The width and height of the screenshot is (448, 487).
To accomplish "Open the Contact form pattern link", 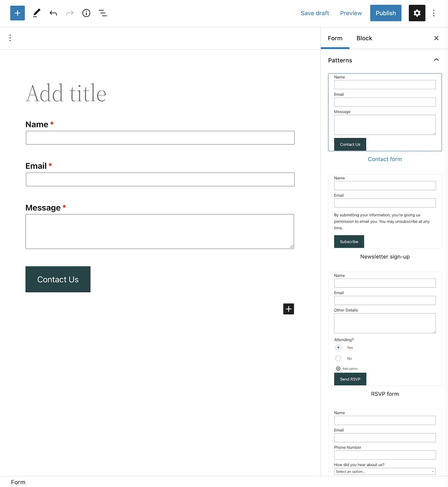I will (385, 159).
